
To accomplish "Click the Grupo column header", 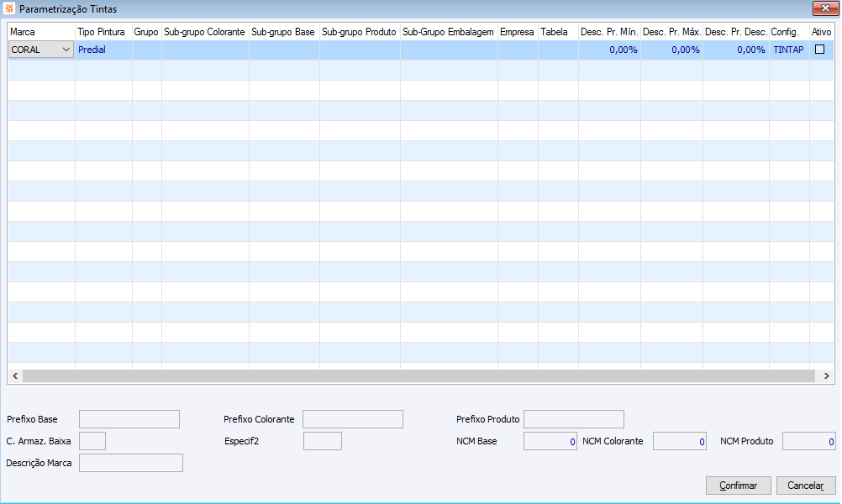I will (146, 32).
